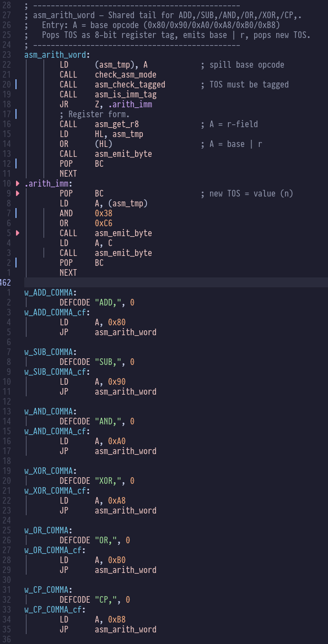This screenshot has height=644, width=328.
Task: Click blue change bar beside AND 0x38 line
Action: 15,213
